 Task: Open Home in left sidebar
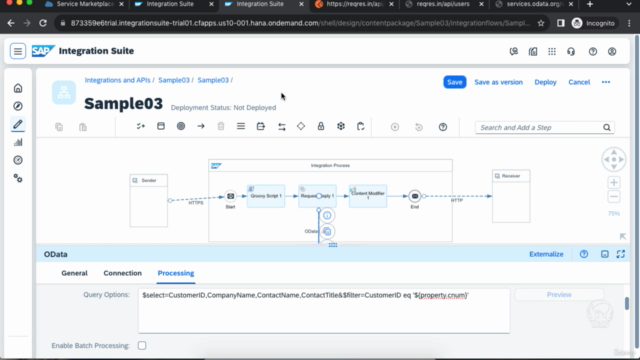[18, 88]
